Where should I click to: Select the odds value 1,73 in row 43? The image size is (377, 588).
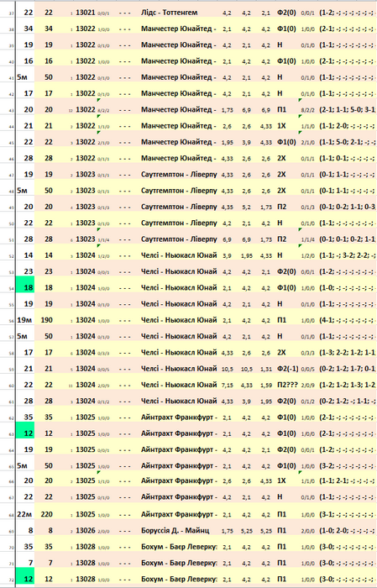pyautogui.click(x=227, y=110)
